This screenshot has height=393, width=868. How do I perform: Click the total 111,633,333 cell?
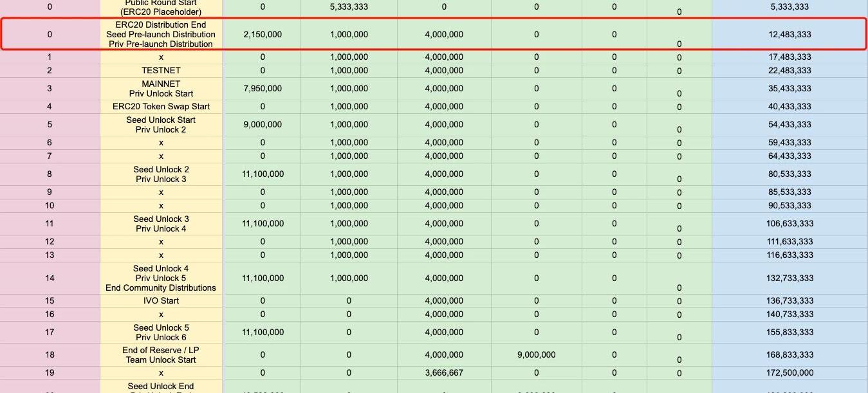(790, 241)
